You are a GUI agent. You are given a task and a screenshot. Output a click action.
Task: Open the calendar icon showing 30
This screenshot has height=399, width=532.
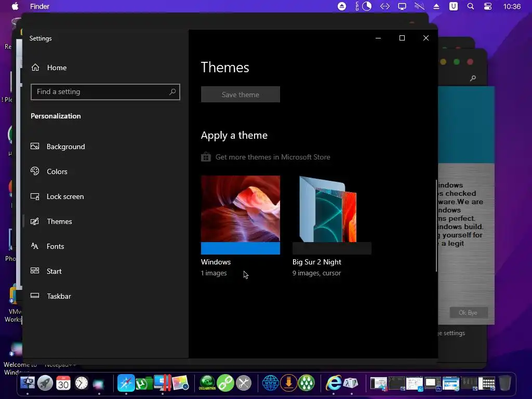(63, 383)
